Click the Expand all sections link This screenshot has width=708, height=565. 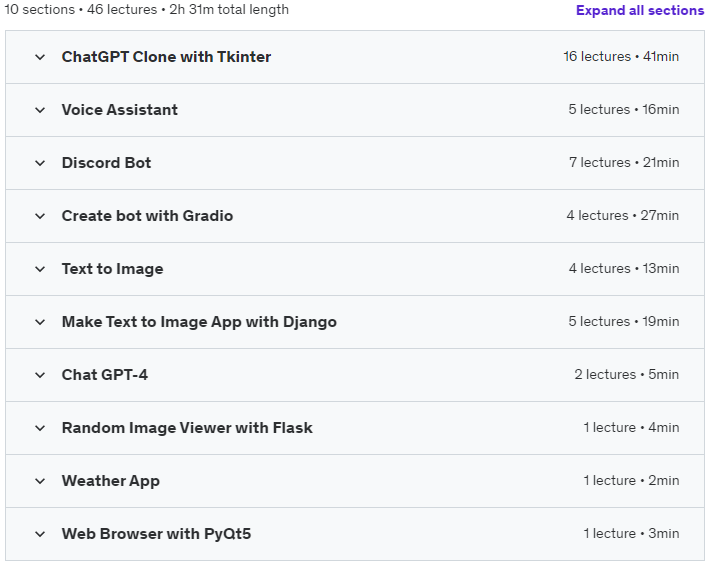coord(640,10)
